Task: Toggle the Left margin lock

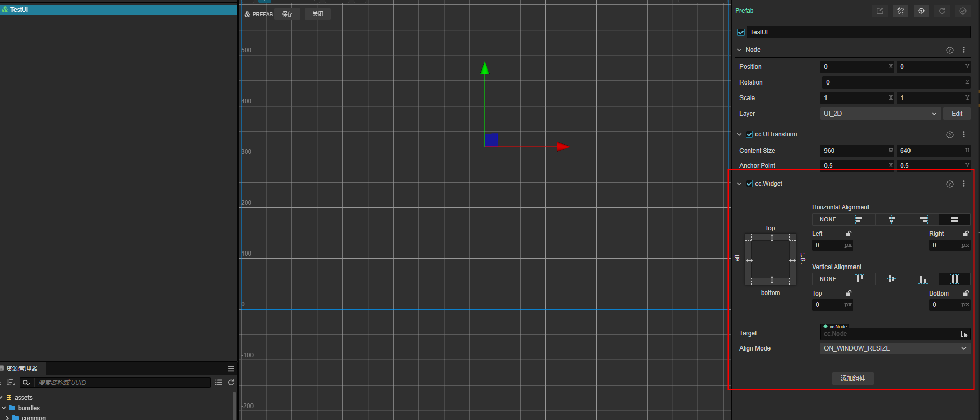Action: [849, 234]
